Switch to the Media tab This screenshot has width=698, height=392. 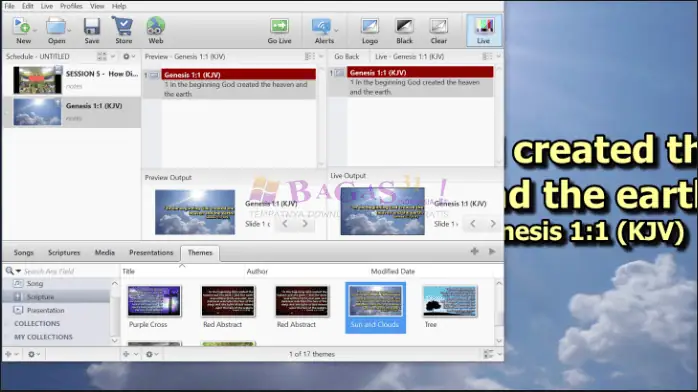click(x=105, y=253)
